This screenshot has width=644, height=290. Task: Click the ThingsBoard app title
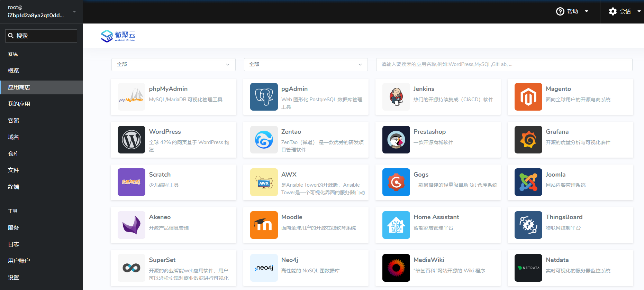pyautogui.click(x=564, y=217)
